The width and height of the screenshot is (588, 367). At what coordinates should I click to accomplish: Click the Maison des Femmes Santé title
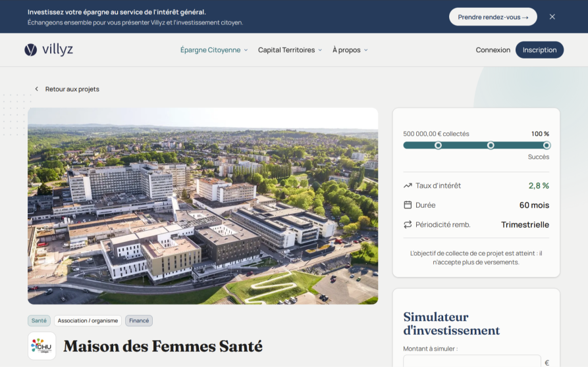(163, 346)
